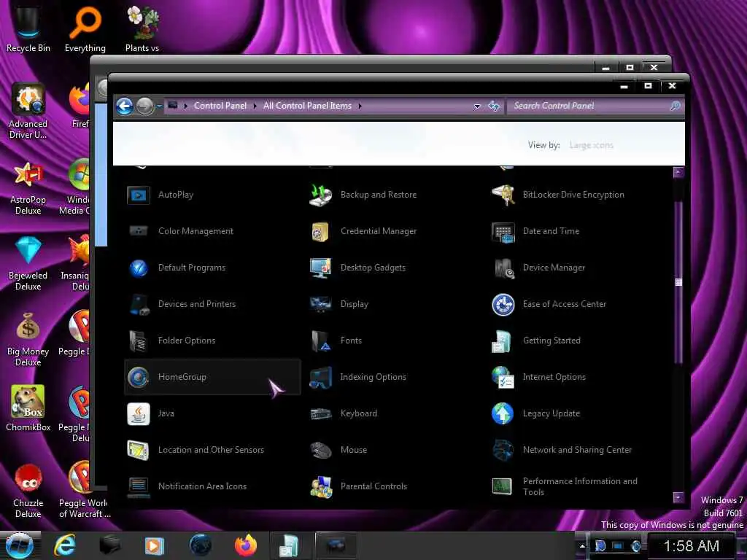Open the recent pages dropdown arrow
747x560 pixels.
pos(160,106)
